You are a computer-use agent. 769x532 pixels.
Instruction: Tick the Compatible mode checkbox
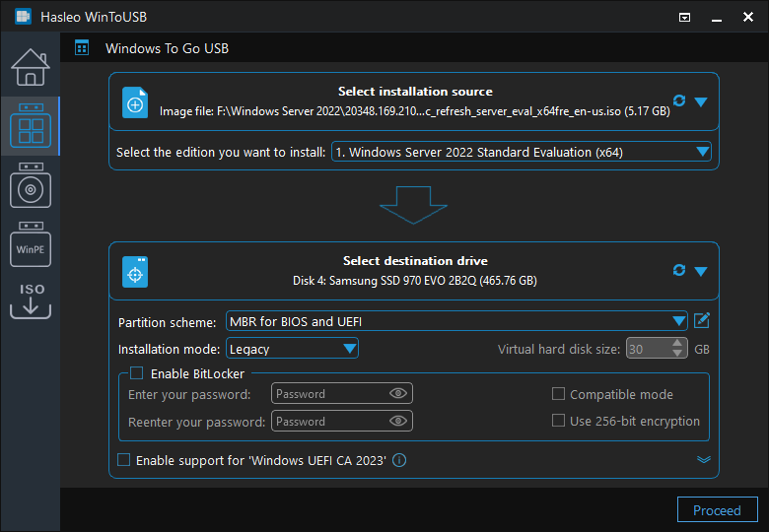[558, 394]
